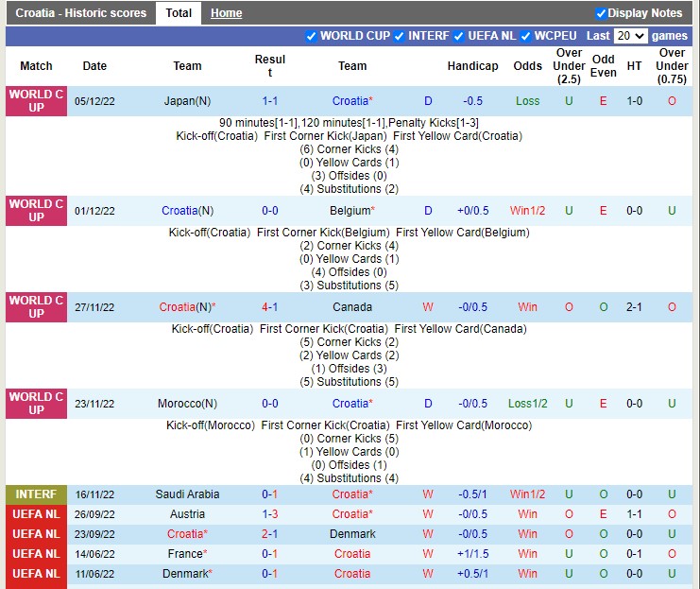Image resolution: width=700 pixels, height=589 pixels.
Task: Open the Last 20 games dropdown
Action: (630, 36)
